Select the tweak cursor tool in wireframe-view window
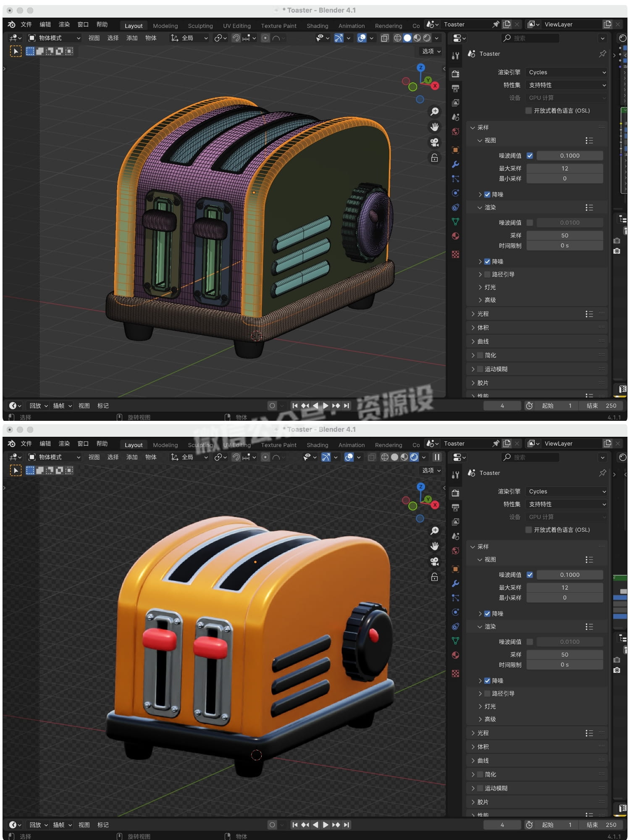 (x=16, y=51)
